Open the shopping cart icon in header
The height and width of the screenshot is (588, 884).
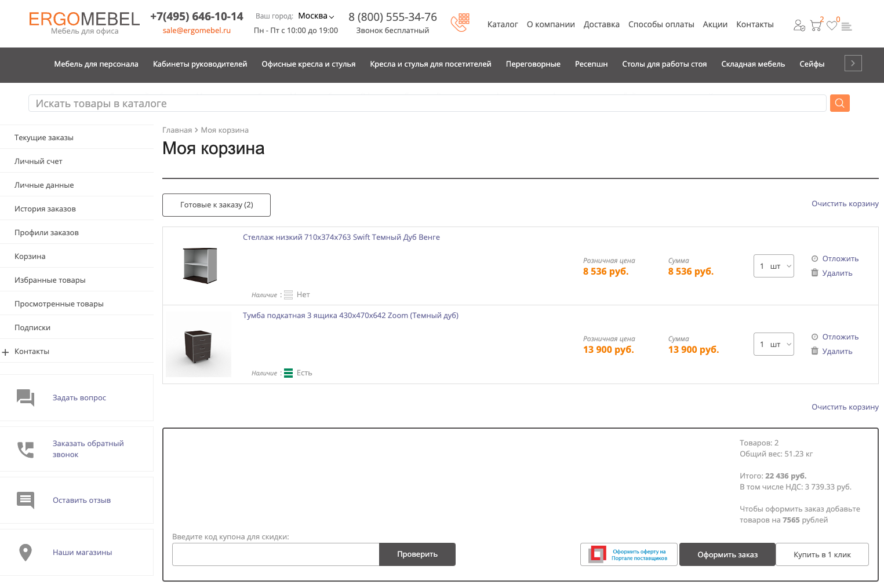pyautogui.click(x=816, y=25)
